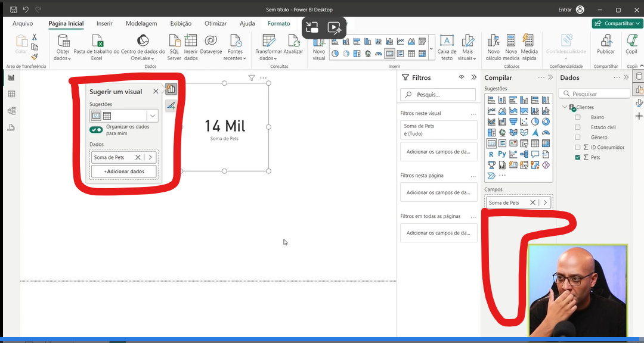Open the Compartilhar dropdown button
Viewport: 644px width, 343px height.
(617, 23)
